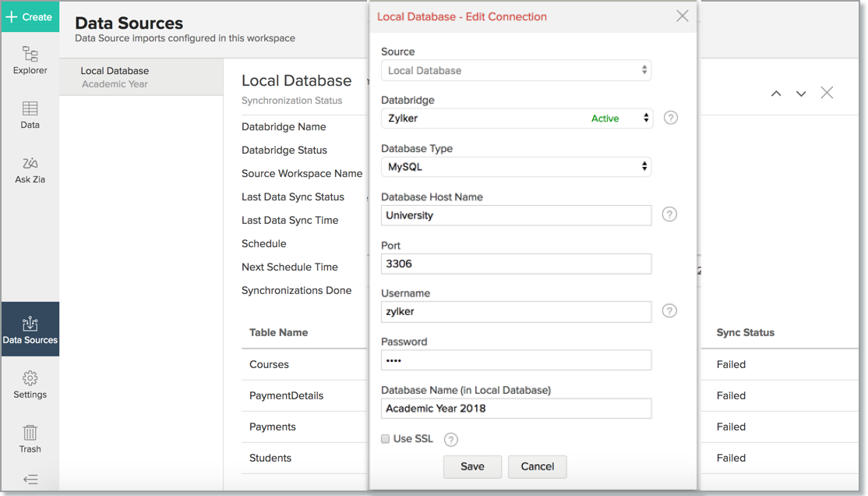868x496 pixels.
Task: Click the down navigation chevron
Action: point(801,92)
